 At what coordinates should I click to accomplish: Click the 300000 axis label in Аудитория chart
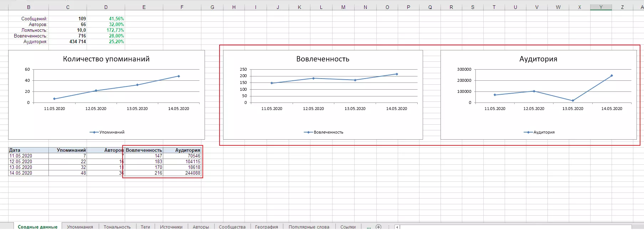pos(464,69)
